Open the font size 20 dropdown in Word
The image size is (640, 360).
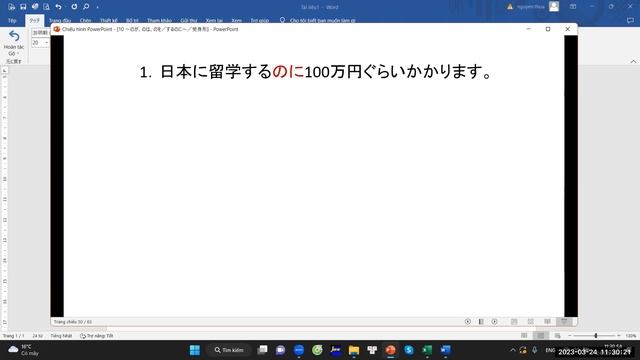pyautogui.click(x=46, y=42)
